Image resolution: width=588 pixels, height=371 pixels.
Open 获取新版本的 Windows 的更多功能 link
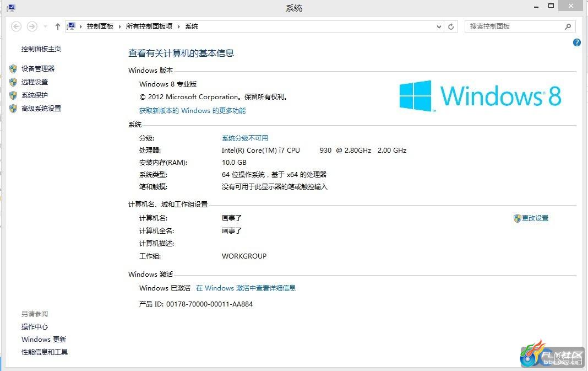(x=192, y=110)
